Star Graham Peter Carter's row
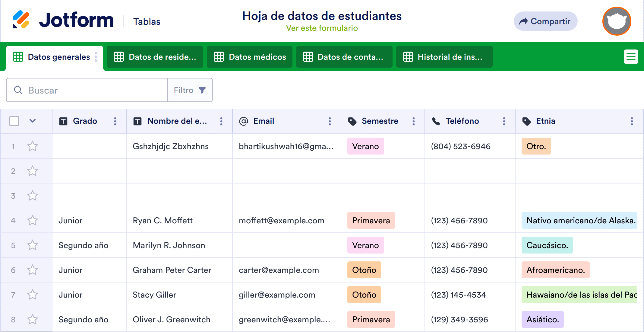Viewport: 644px width, 332px height. 33,270
